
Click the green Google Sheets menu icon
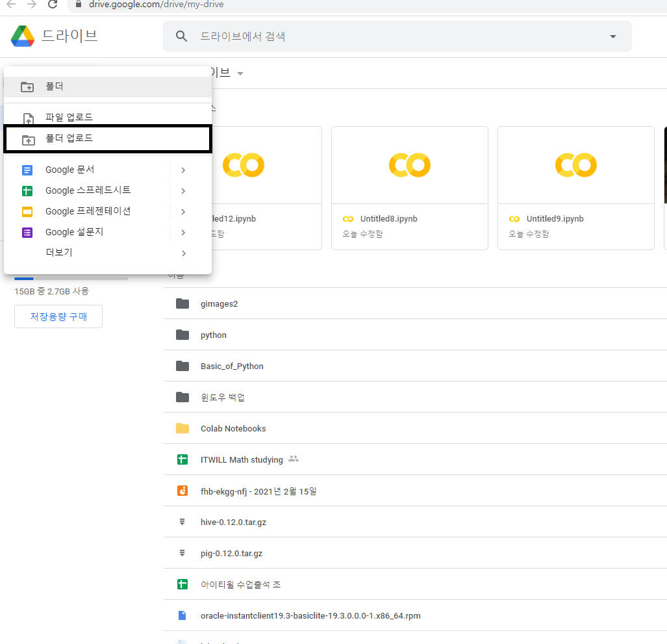pyautogui.click(x=27, y=190)
